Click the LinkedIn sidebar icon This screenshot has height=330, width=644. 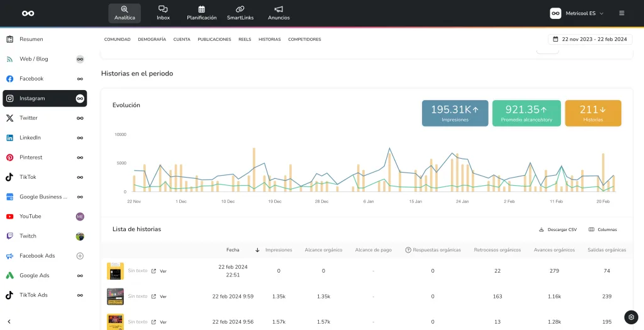[x=10, y=138]
